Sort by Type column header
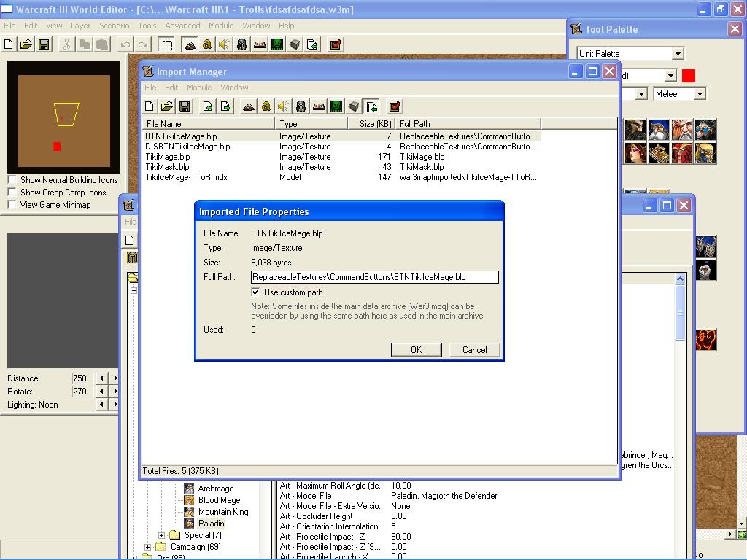Image resolution: width=747 pixels, height=560 pixels. (x=311, y=124)
